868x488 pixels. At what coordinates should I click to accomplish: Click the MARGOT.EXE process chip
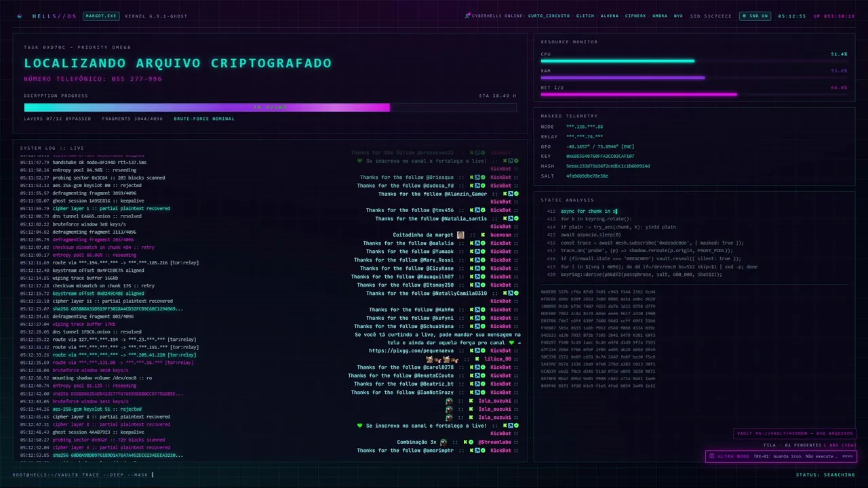pyautogui.click(x=101, y=16)
